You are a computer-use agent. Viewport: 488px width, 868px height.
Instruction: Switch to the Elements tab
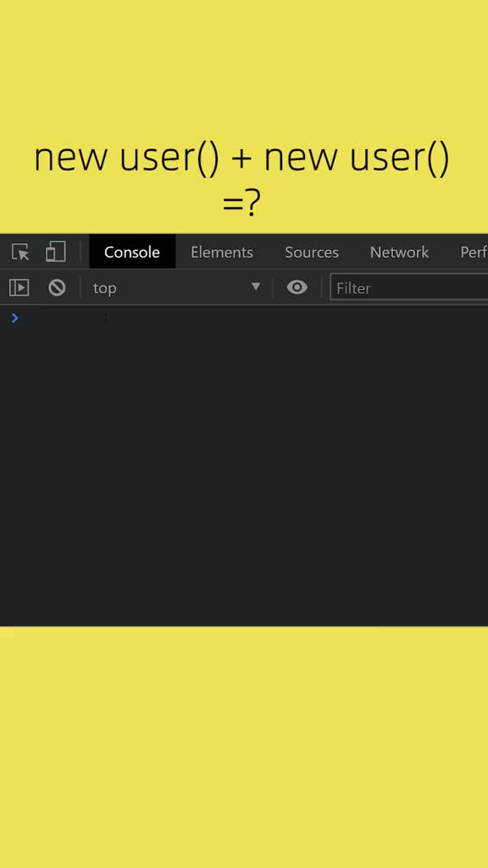[x=221, y=252]
